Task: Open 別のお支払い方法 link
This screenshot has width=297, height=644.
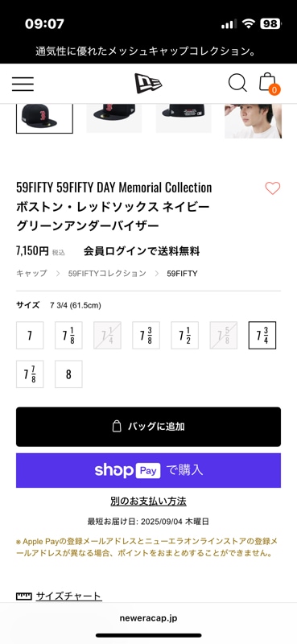Action: pyautogui.click(x=148, y=502)
